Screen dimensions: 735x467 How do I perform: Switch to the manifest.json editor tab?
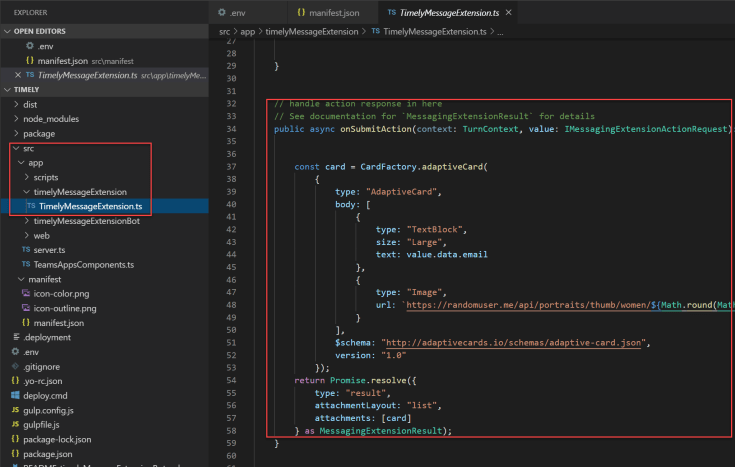point(332,12)
